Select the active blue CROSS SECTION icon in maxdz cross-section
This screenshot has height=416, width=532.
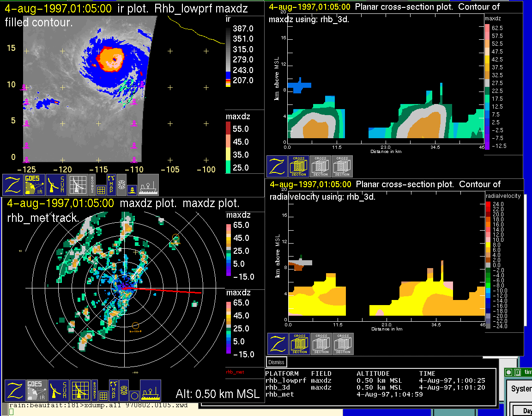coord(299,166)
